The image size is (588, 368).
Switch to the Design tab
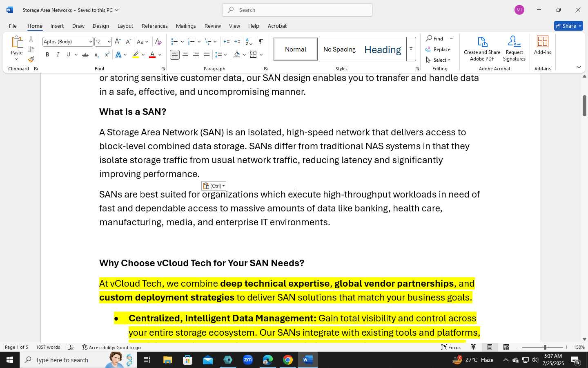point(100,26)
